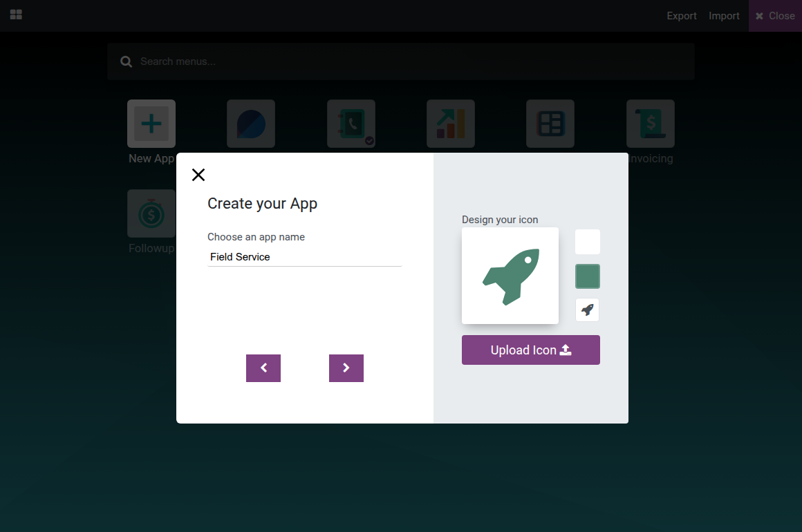802x532 pixels.
Task: Close the Create your App dialog
Action: 198,175
